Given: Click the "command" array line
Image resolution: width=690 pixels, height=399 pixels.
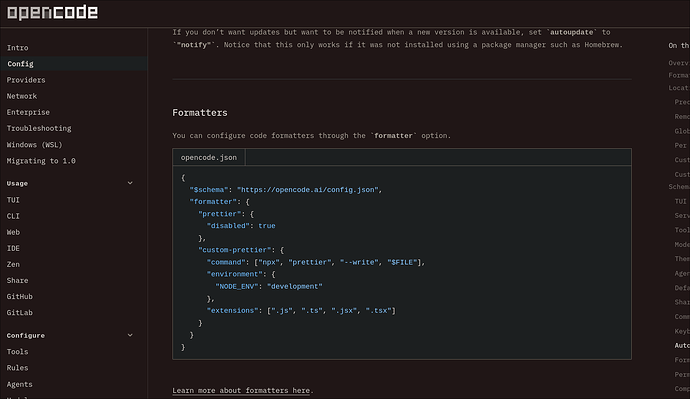Looking at the screenshot, I should click(x=316, y=262).
